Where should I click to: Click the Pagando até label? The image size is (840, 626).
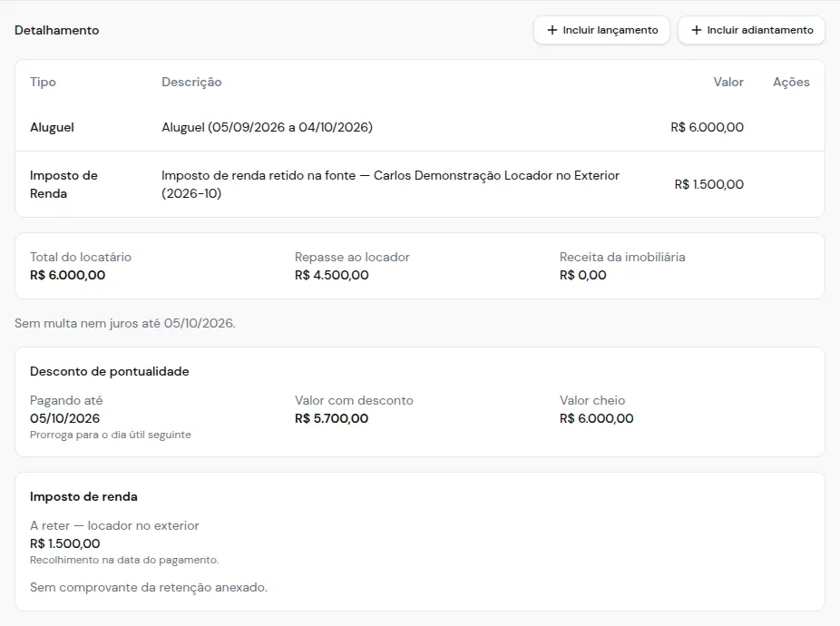coord(66,400)
